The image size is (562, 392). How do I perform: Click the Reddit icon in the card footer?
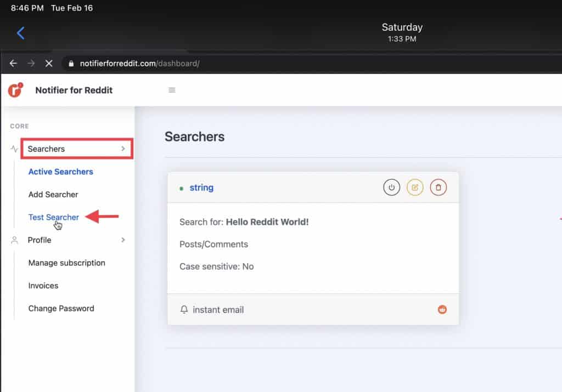point(442,309)
